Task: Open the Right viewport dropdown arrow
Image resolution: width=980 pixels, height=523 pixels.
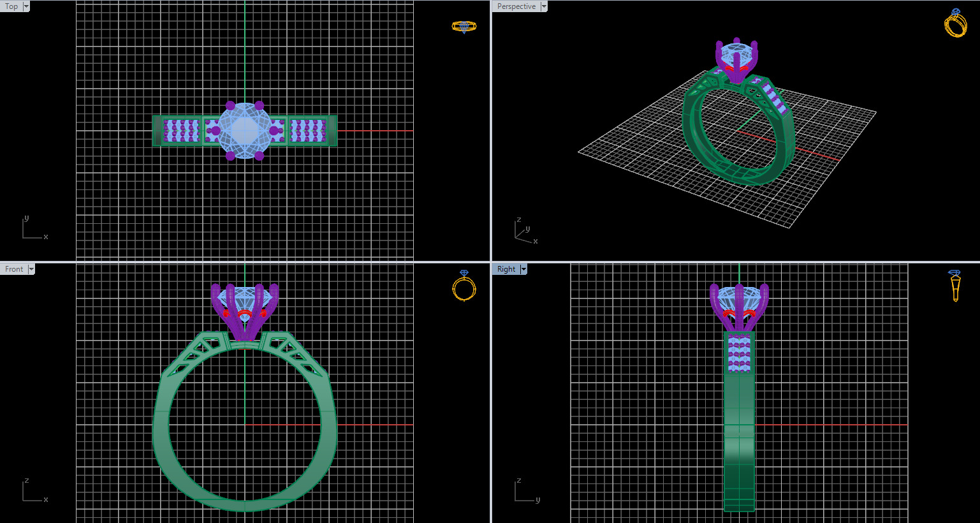Action: tap(523, 269)
